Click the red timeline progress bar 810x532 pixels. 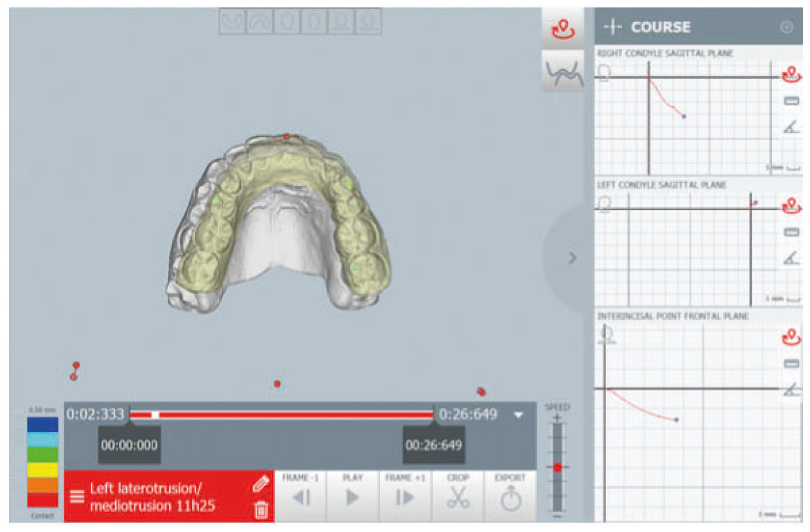point(282,414)
